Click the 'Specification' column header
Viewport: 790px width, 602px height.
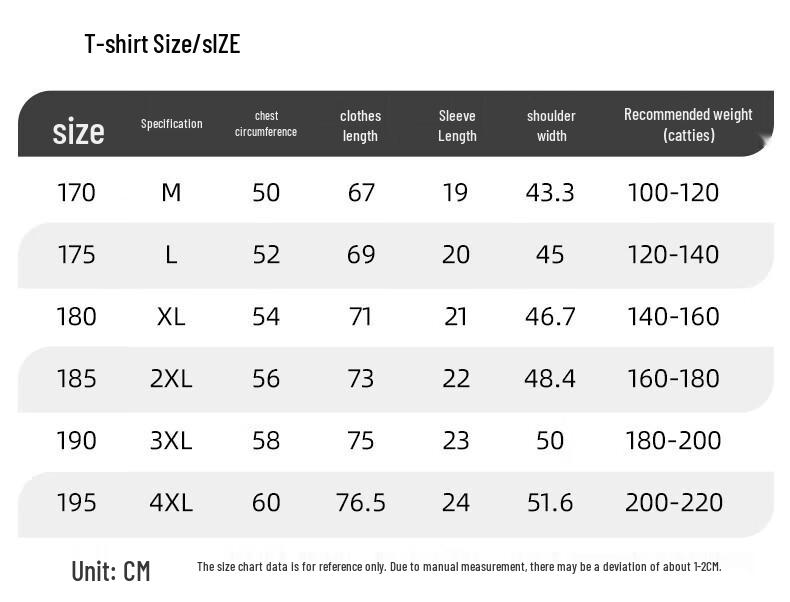tap(171, 124)
